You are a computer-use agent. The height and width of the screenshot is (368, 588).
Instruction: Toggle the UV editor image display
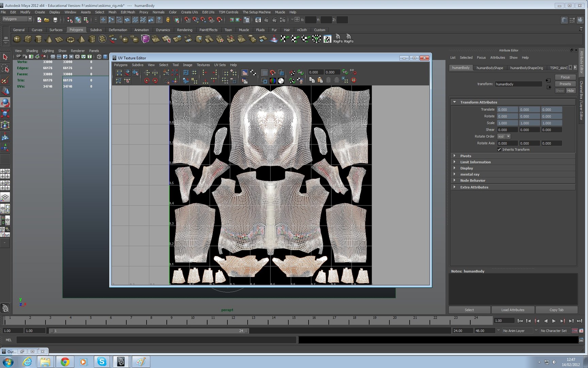[245, 73]
